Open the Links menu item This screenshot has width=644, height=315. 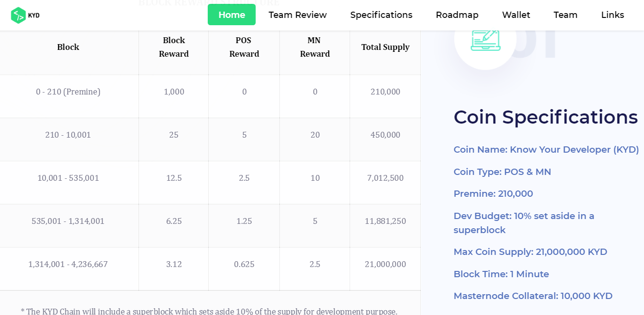[613, 15]
